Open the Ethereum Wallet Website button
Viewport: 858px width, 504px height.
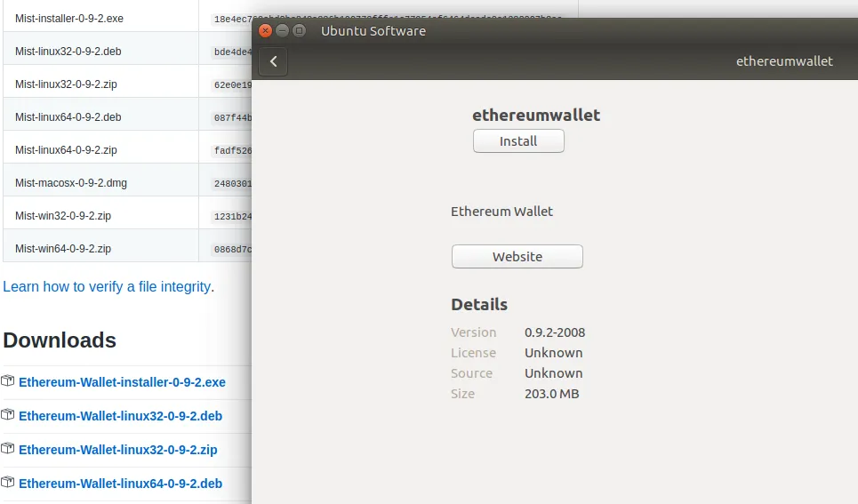coord(517,257)
